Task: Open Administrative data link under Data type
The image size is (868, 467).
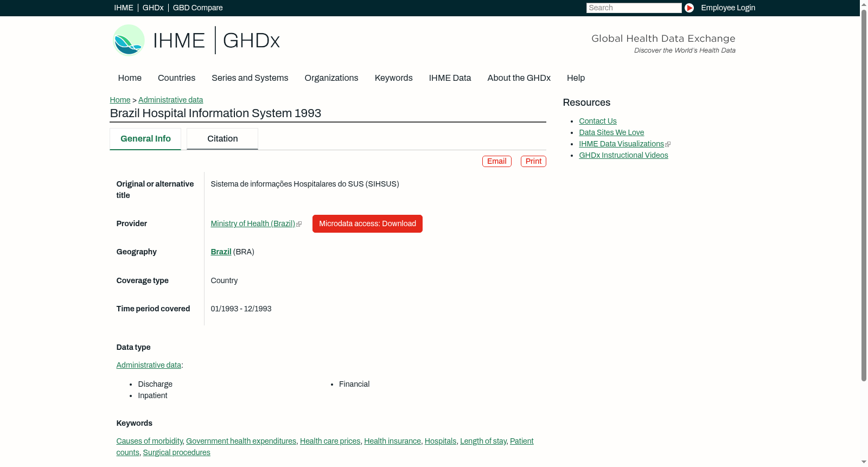Action: (x=149, y=365)
